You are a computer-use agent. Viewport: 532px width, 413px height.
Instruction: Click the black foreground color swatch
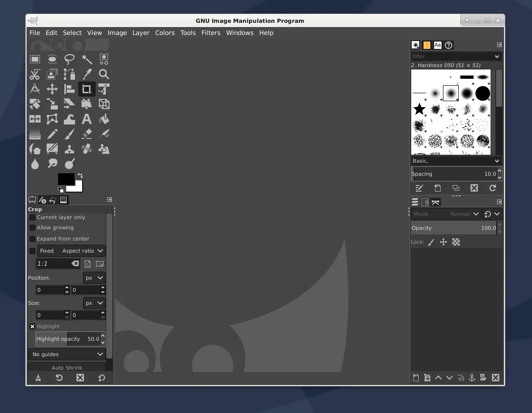click(x=65, y=179)
